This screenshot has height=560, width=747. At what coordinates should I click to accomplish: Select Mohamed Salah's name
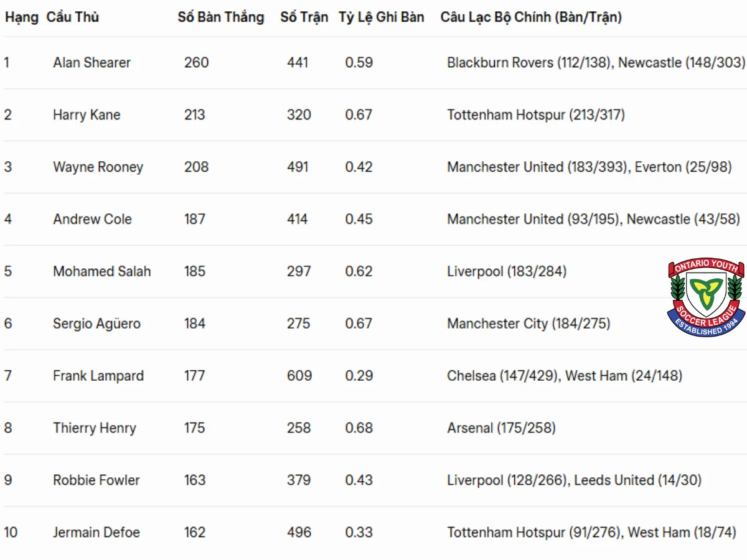102,271
